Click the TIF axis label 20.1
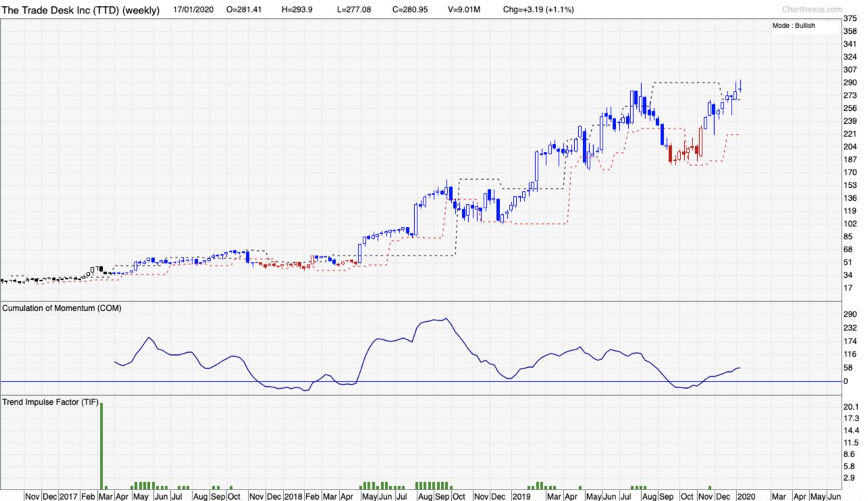The image size is (868, 501). [850, 406]
